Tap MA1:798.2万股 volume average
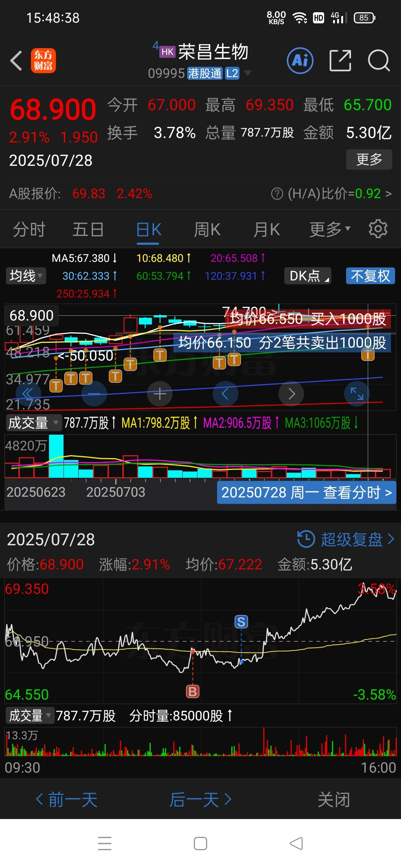The width and height of the screenshot is (401, 868). (159, 423)
